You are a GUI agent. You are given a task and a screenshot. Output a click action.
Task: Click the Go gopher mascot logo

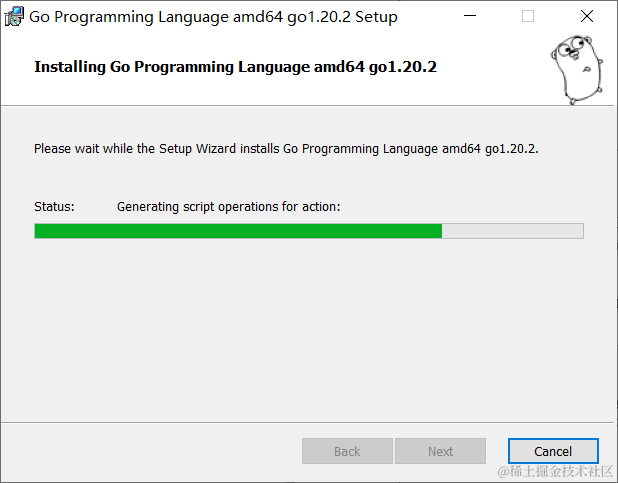tap(577, 70)
